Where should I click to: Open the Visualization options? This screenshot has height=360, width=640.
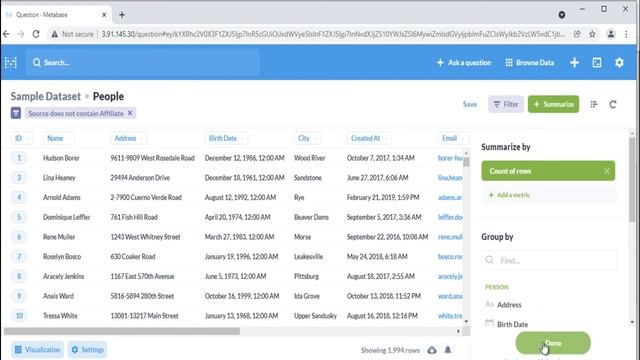(38, 350)
